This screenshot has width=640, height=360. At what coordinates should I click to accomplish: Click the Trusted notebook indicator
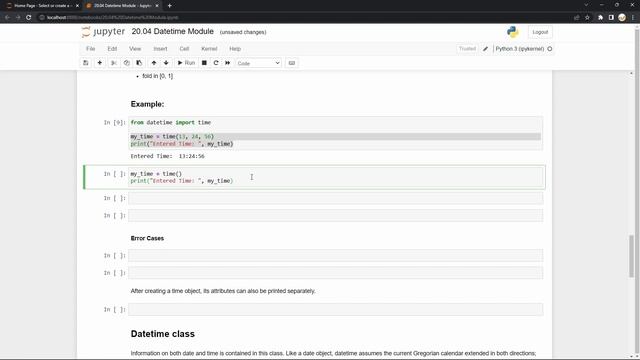click(x=467, y=49)
